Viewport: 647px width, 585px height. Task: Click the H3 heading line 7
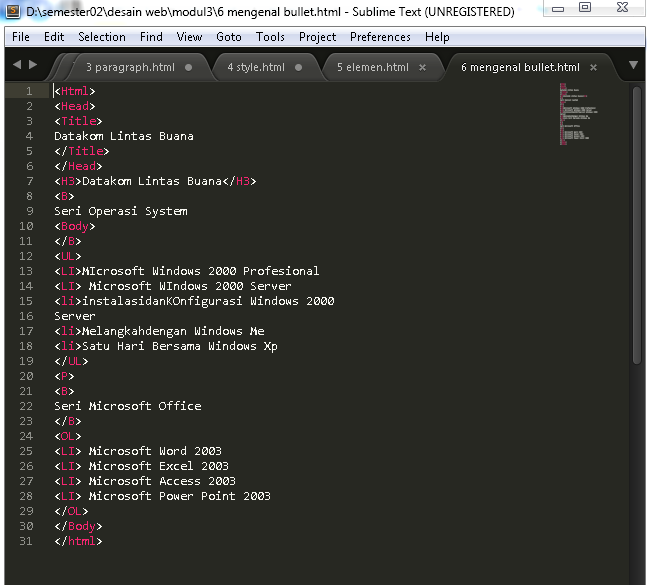155,181
